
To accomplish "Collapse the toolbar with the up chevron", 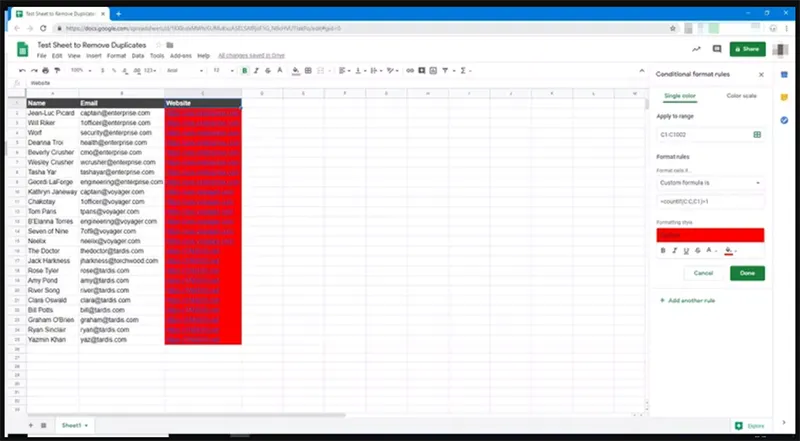I will [642, 70].
